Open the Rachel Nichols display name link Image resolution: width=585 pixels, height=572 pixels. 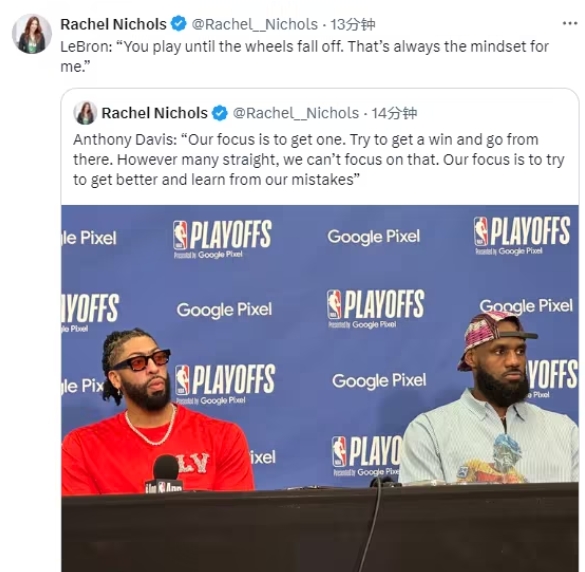pos(113,24)
